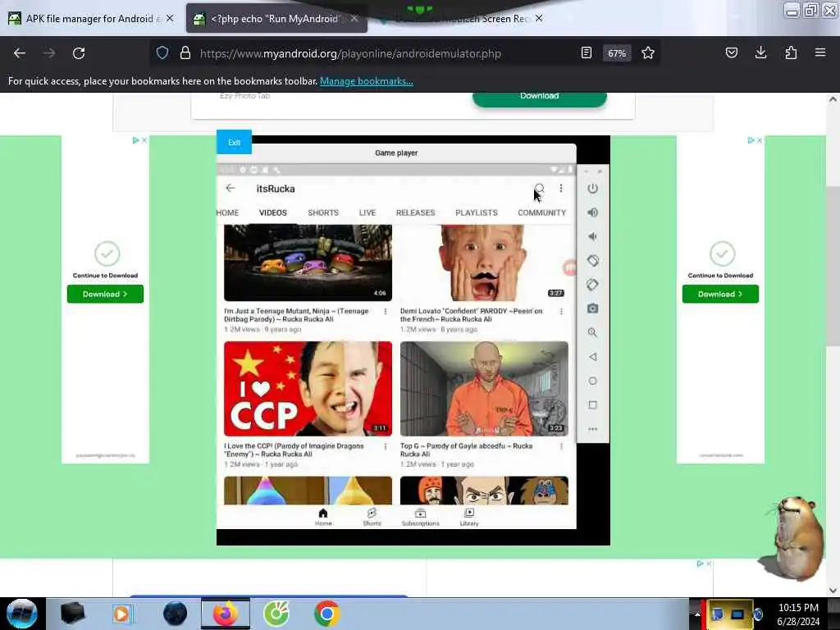Tap the back arrow beside itsRucka
The width and height of the screenshot is (840, 630).
(231, 188)
